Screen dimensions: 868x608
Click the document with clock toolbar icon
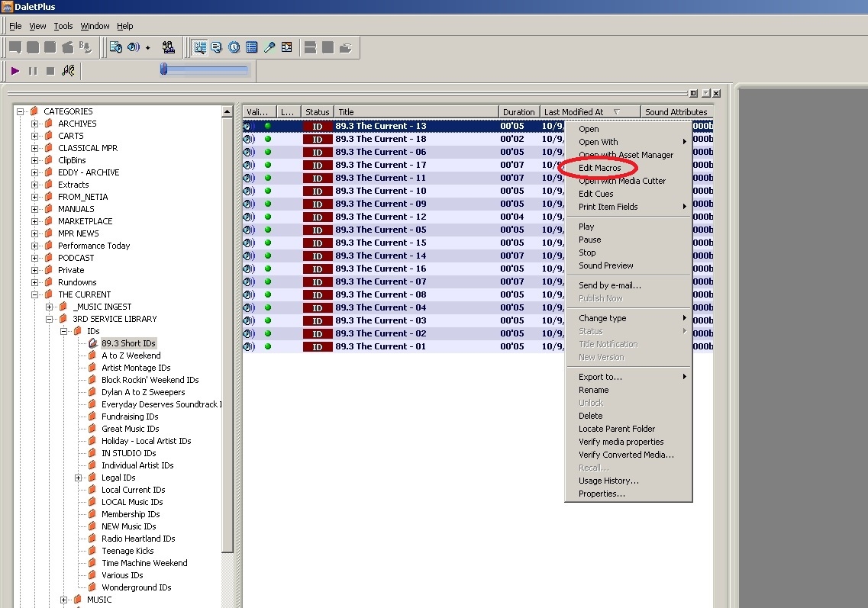[x=116, y=47]
